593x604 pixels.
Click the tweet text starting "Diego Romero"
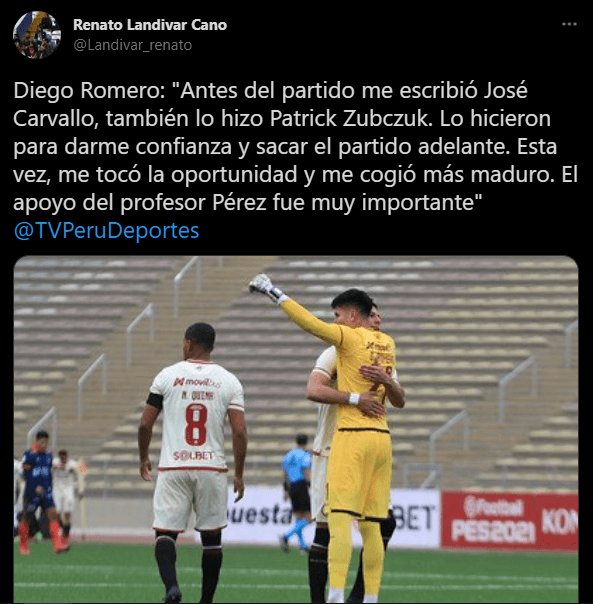click(296, 146)
